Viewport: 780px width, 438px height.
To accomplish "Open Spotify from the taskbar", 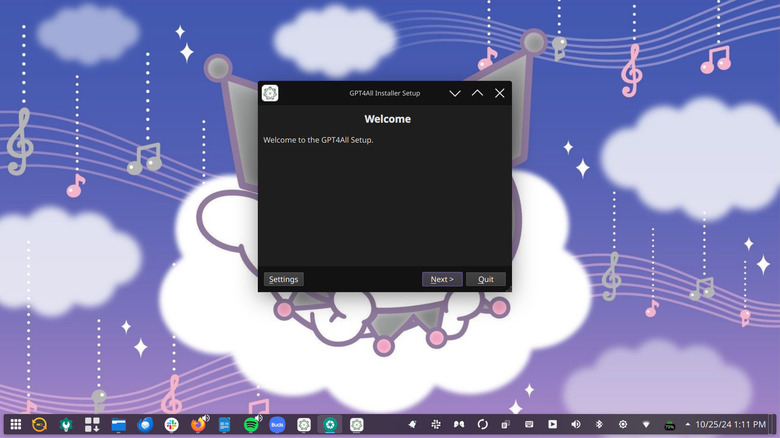I will pos(251,425).
